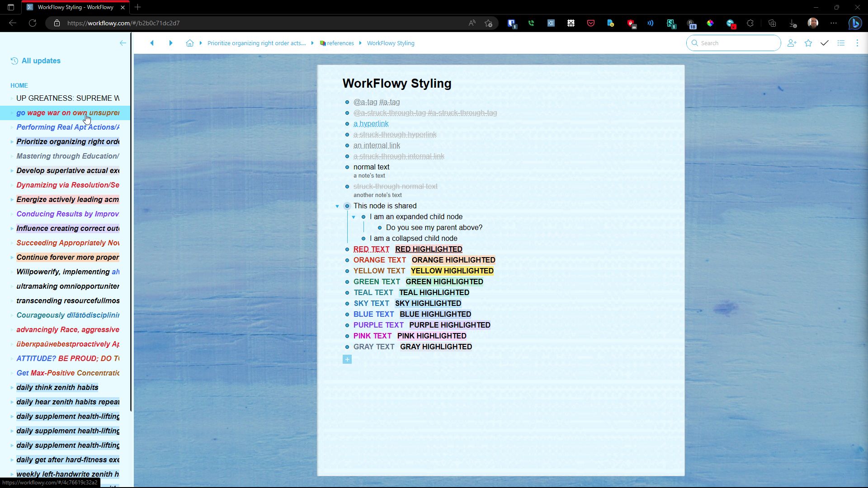Close the WorkFlowy Styling browser tab

(123, 7)
